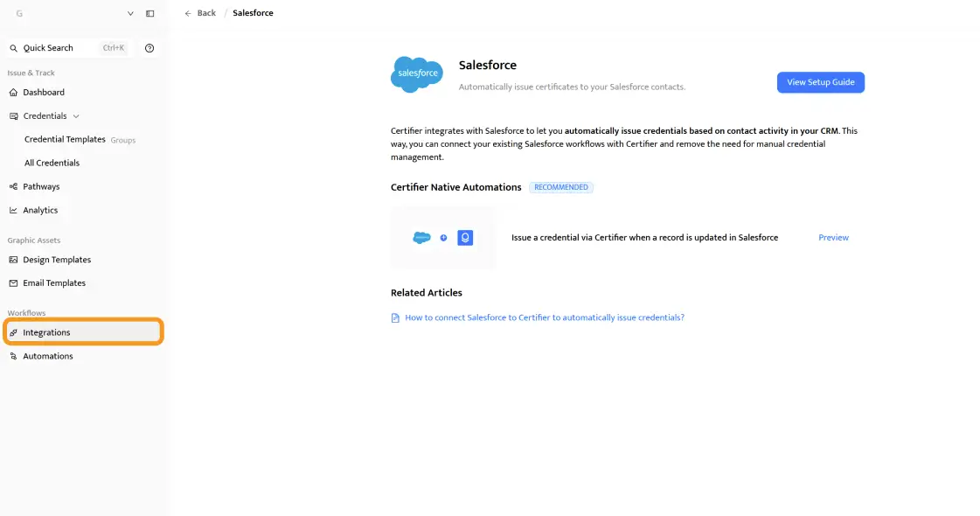Click the Salesforce plus Certifier automation thumbnail
The image size is (980, 516).
(x=442, y=238)
